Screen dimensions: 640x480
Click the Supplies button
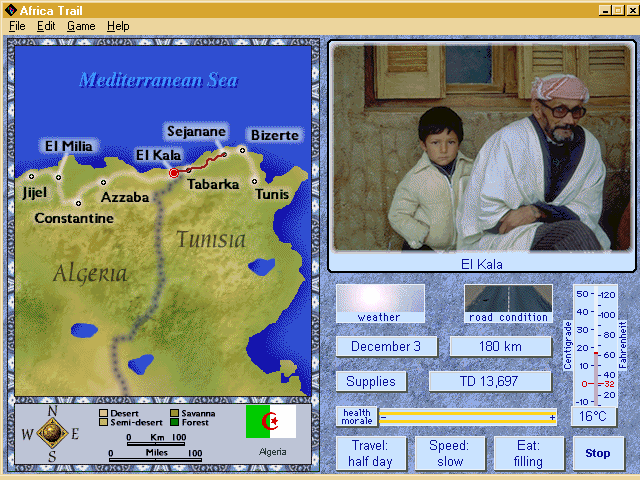click(371, 381)
